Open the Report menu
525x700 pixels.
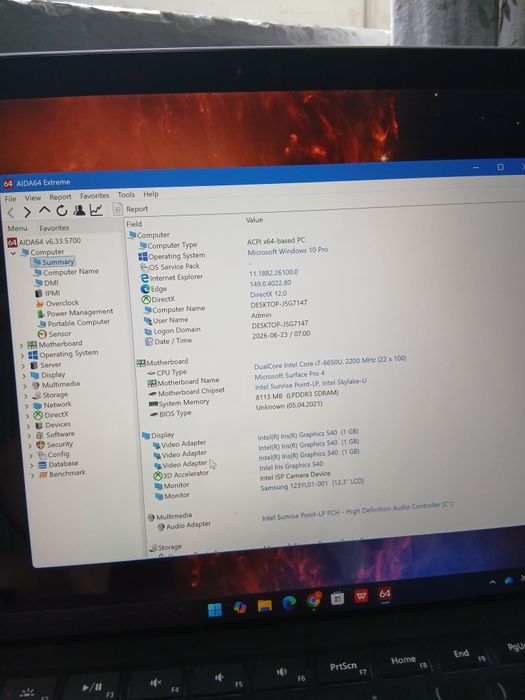[x=60, y=196]
